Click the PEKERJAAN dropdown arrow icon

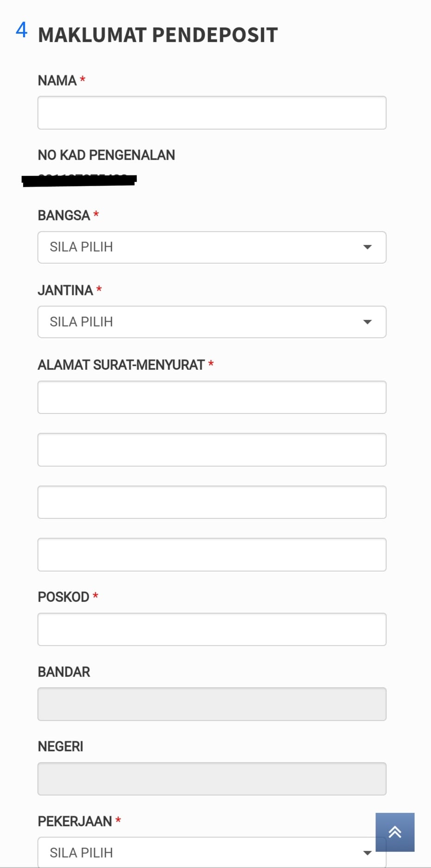point(368,853)
